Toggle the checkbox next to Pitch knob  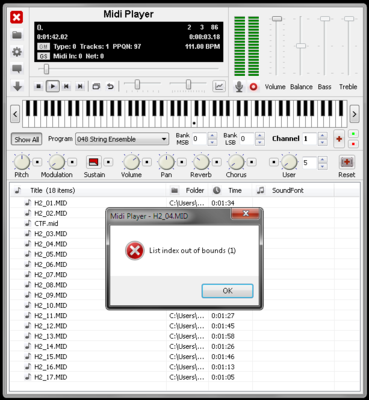(37, 162)
